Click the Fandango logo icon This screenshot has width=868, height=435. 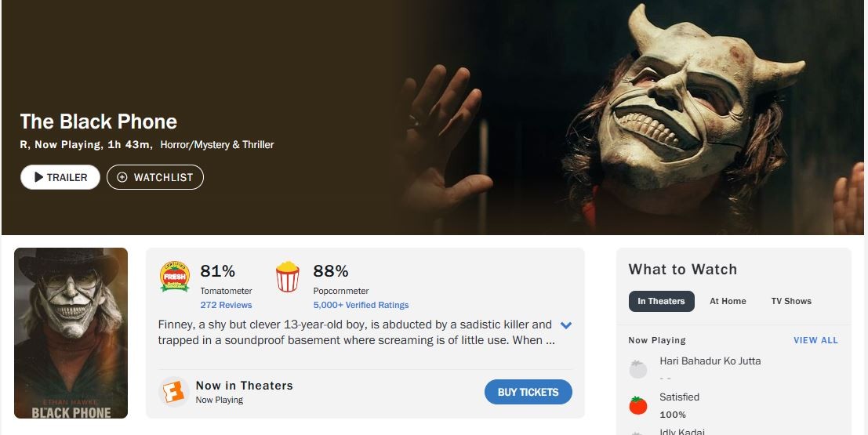pos(174,391)
